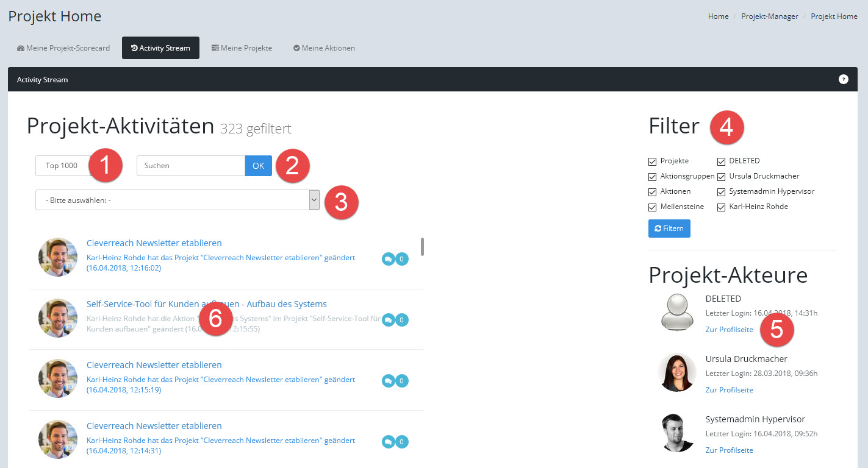This screenshot has width=868, height=468.
Task: Click comment bubble on Self-Service-Tool activity
Action: click(388, 320)
